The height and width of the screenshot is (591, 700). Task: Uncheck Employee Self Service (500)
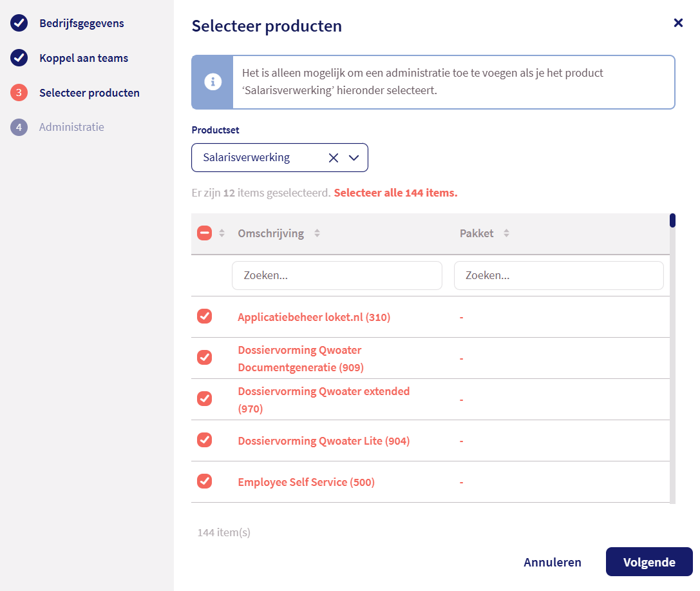click(204, 481)
